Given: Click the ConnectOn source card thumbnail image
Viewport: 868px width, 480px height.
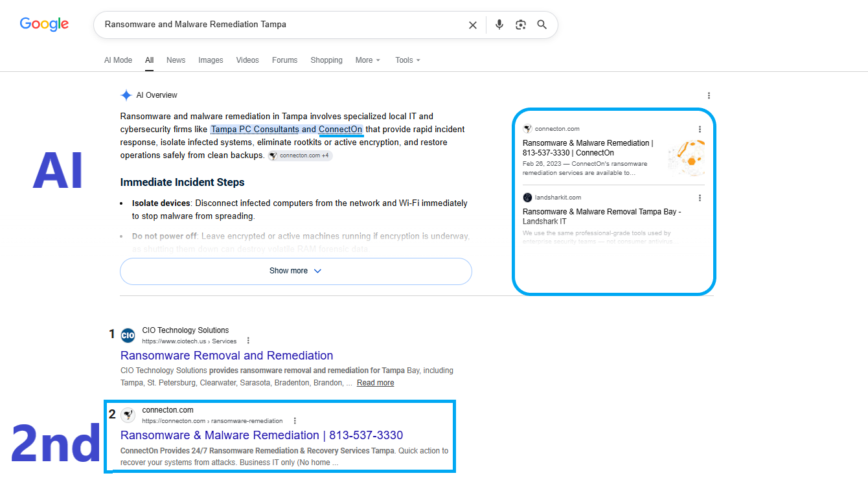Looking at the screenshot, I should coord(687,157).
